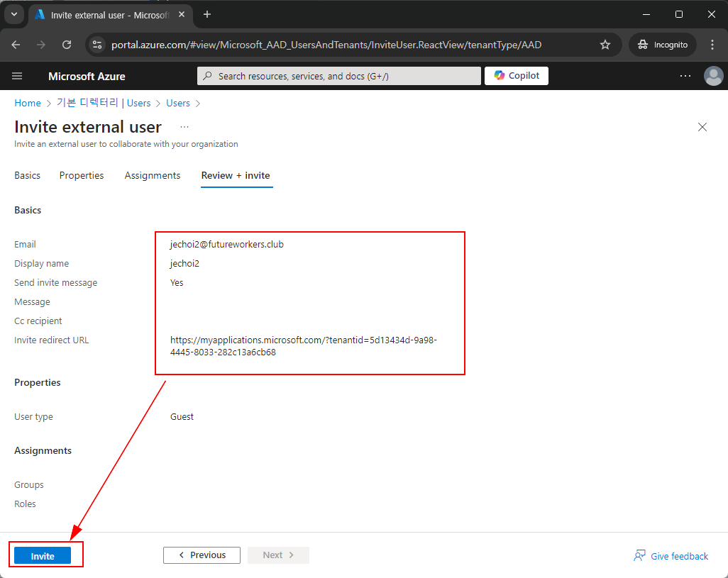The height and width of the screenshot is (578, 728).
Task: Switch to the Assignments tab
Action: pyautogui.click(x=153, y=175)
